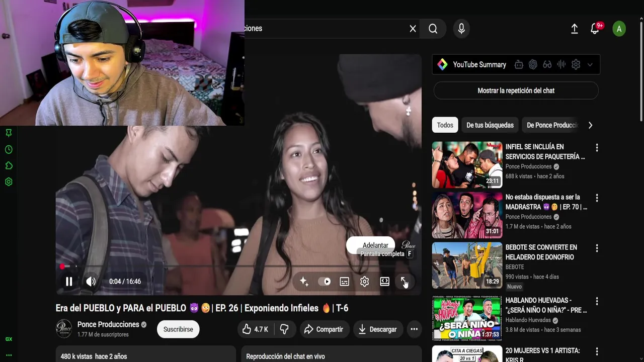644x362 pixels.
Task: Open more actions menu beside Descargar
Action: [x=414, y=329]
